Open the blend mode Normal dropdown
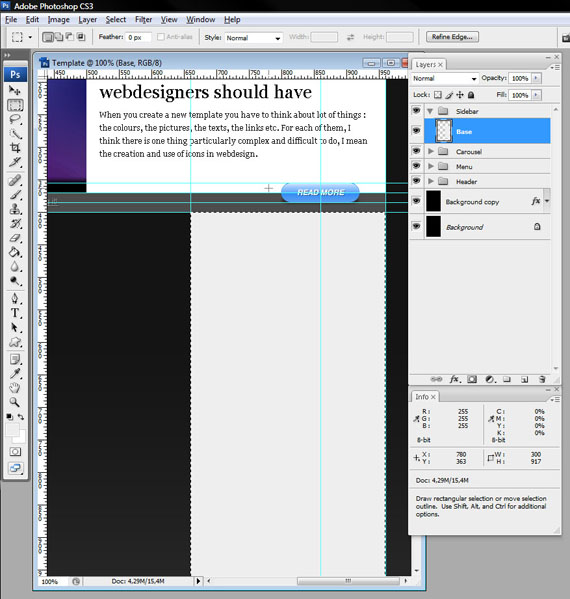570x599 pixels. (445, 78)
